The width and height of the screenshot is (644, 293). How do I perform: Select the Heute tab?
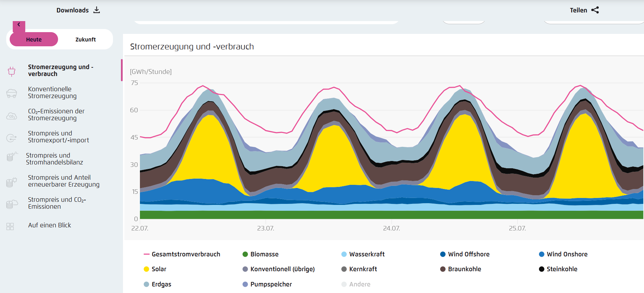coord(34,40)
